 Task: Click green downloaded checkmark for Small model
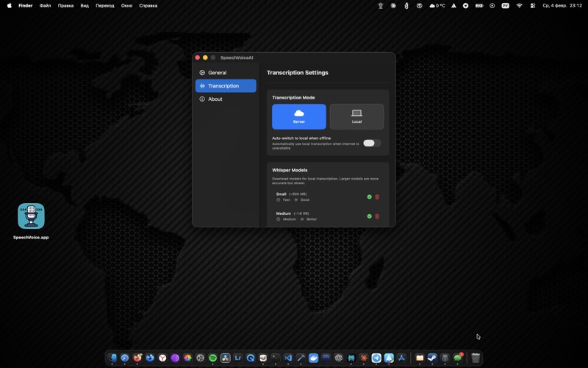pyautogui.click(x=369, y=197)
